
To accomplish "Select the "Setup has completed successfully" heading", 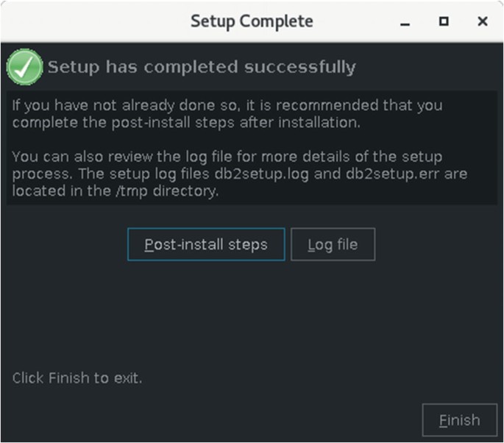I will (202, 68).
